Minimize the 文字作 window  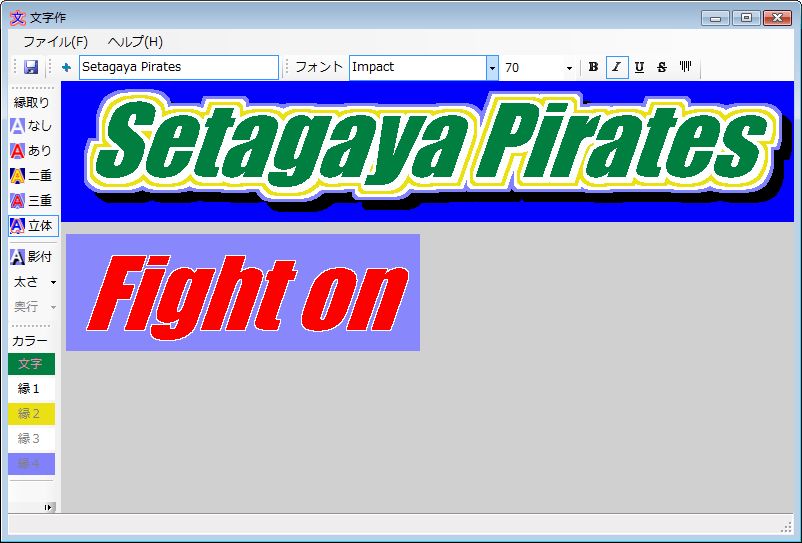tap(715, 18)
